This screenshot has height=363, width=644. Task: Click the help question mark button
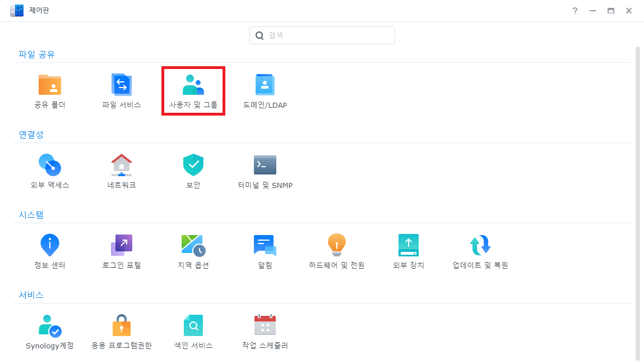coord(574,11)
